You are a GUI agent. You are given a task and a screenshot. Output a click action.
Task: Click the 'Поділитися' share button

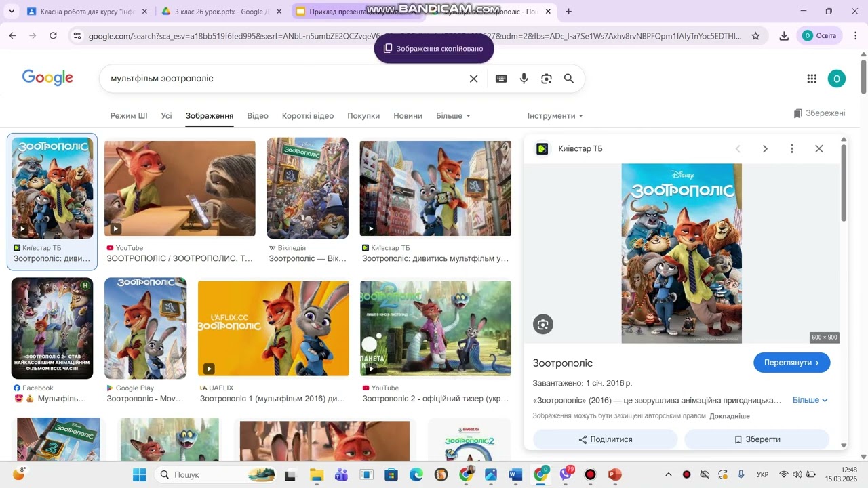coord(605,439)
